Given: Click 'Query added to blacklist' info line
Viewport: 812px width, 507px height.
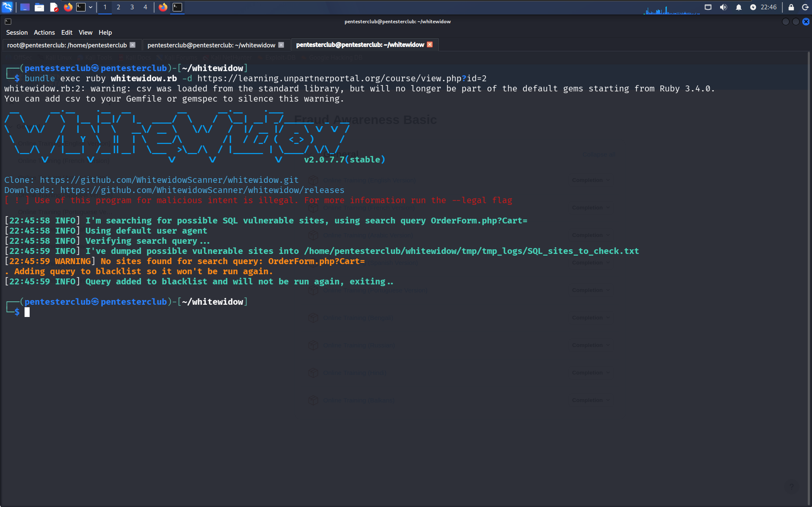Looking at the screenshot, I should coord(199,281).
